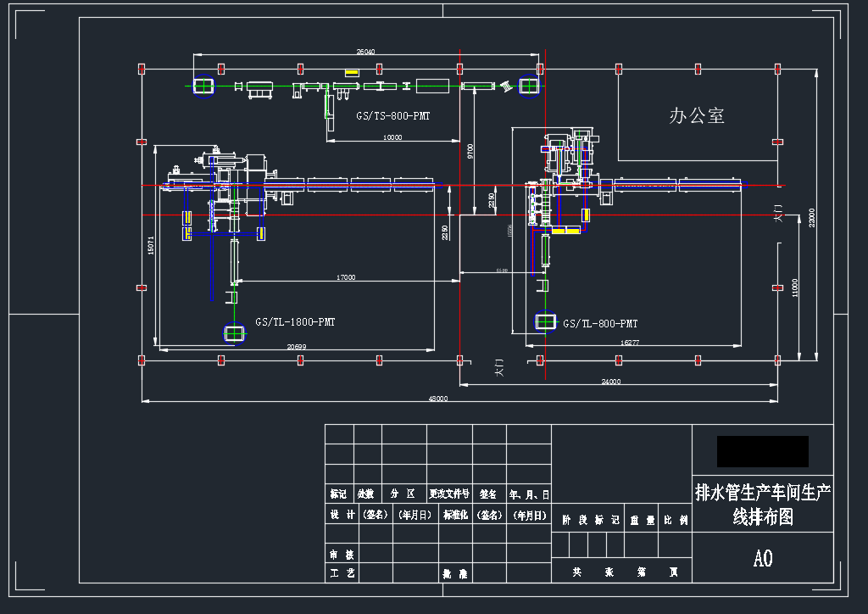Select the GS/TL-1800-PMT text label

tap(295, 322)
